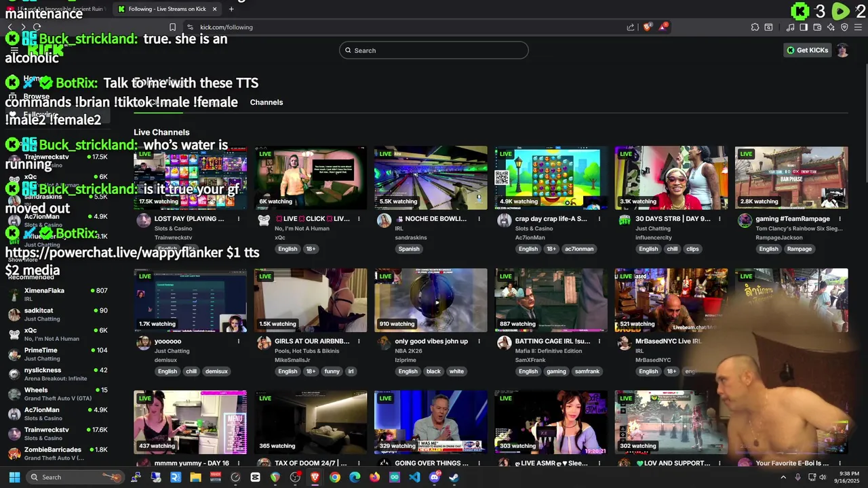Open Tom Clancy's Rainbow Six Sieg... category link

(799, 228)
